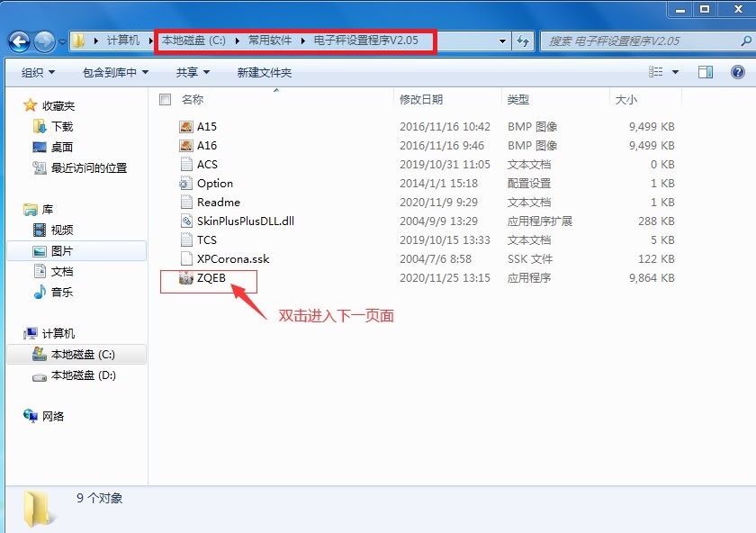Open the recent pages dropdown beside Forward
This screenshot has width=756, height=533.
62,42
